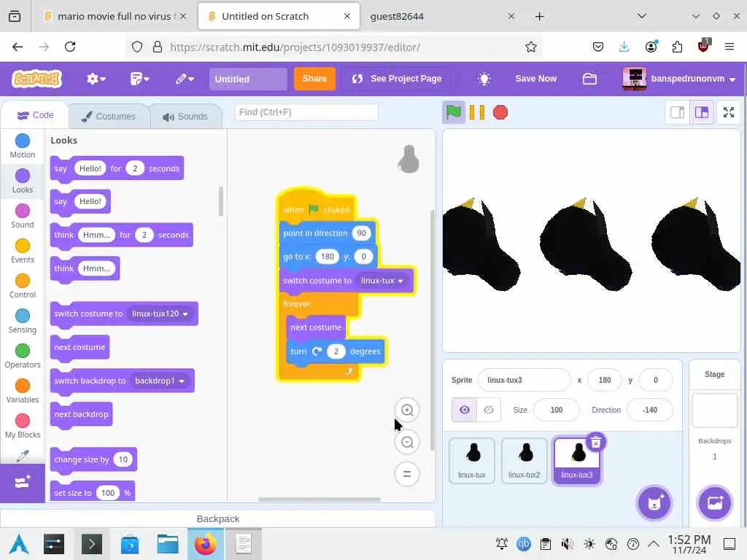The height and width of the screenshot is (560, 747).
Task: Bookmark this page with star icon
Action: click(531, 47)
